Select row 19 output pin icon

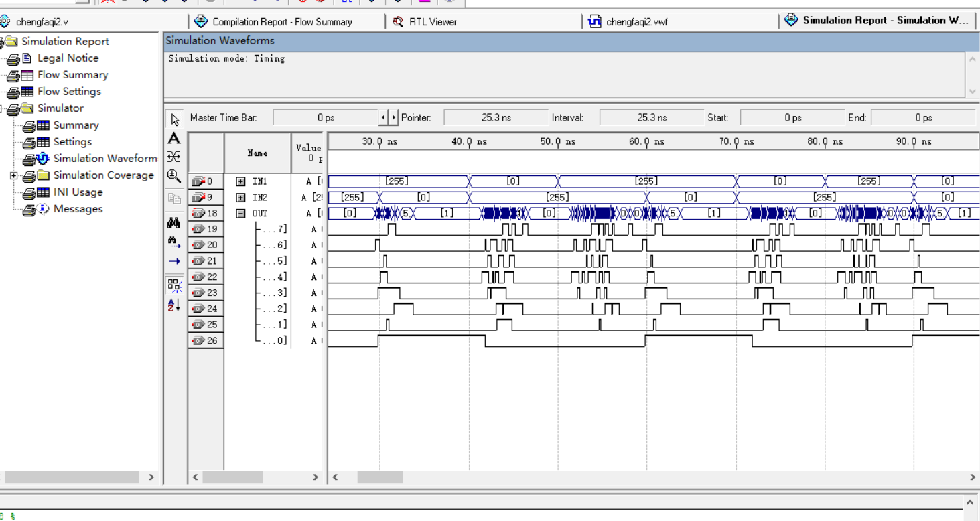198,229
